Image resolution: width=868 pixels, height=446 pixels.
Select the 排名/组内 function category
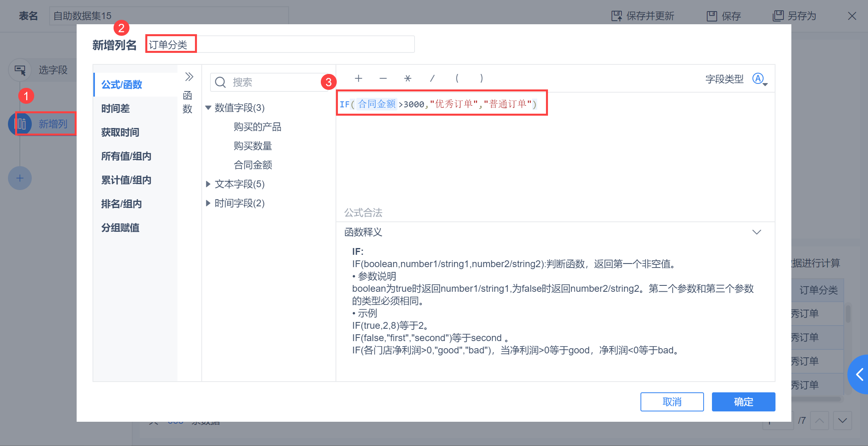click(x=122, y=204)
